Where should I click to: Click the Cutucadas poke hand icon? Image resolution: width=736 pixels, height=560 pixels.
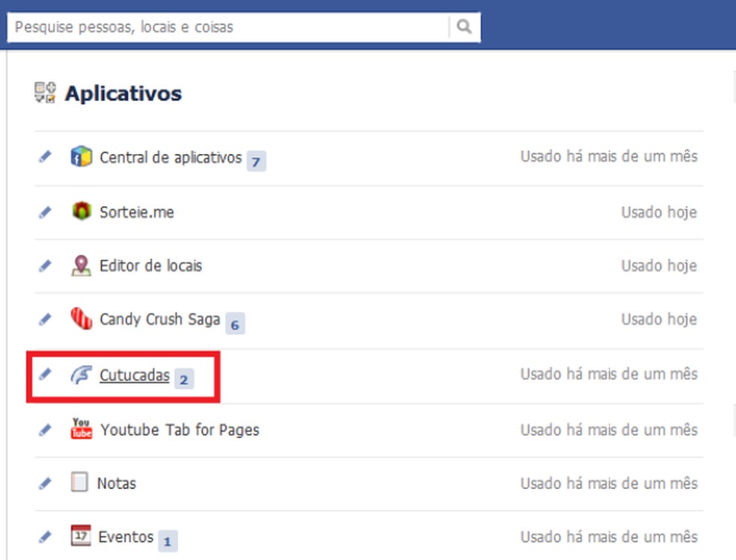[82, 375]
